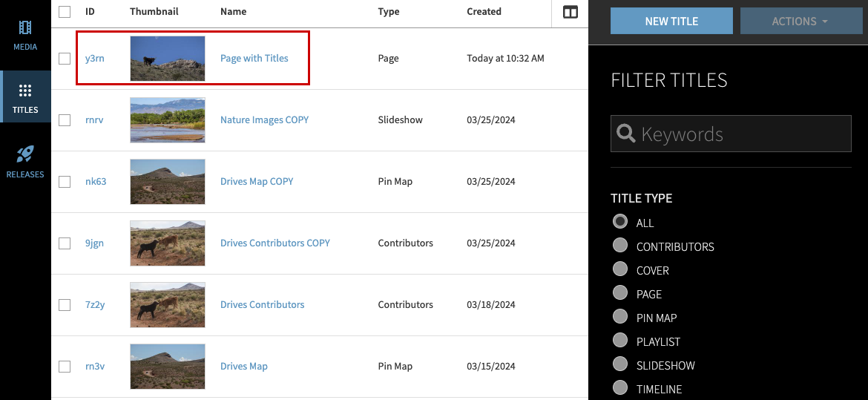This screenshot has height=400, width=868.
Task: Open the Actions dropdown
Action: point(799,22)
